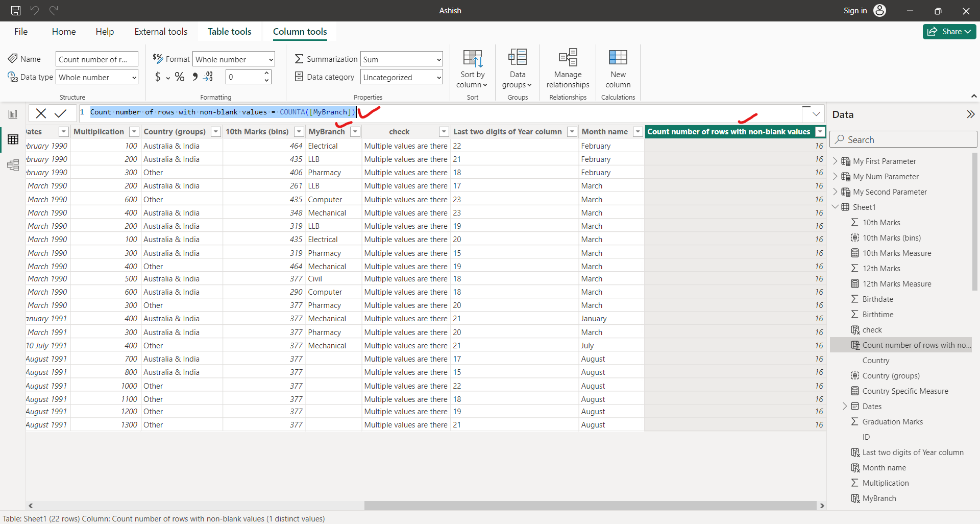The width and height of the screenshot is (980, 524).
Task: Open the Data category Uncategorized dropdown
Action: pos(401,77)
